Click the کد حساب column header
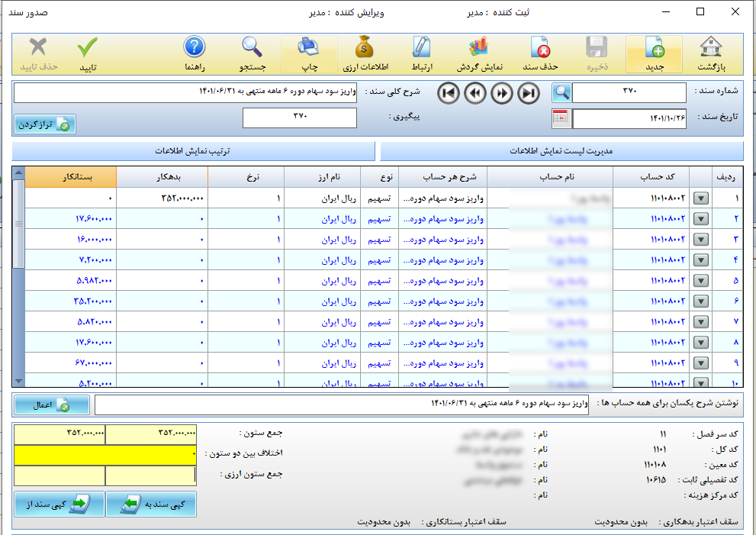 click(x=651, y=177)
